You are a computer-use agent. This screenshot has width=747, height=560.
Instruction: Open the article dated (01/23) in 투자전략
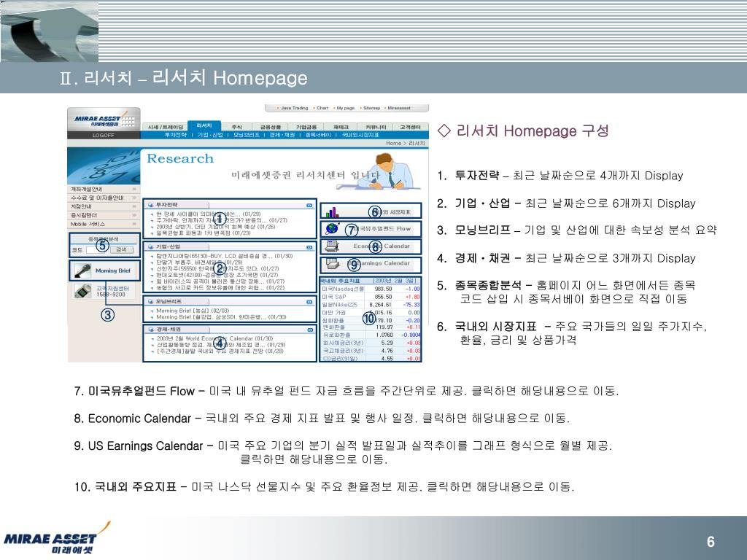204,233
